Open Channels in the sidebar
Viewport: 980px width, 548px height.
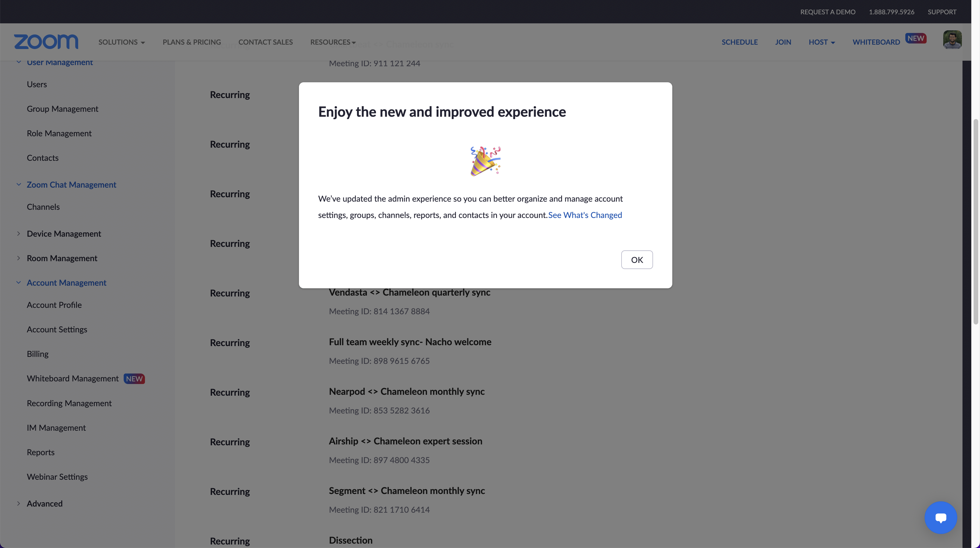click(43, 207)
